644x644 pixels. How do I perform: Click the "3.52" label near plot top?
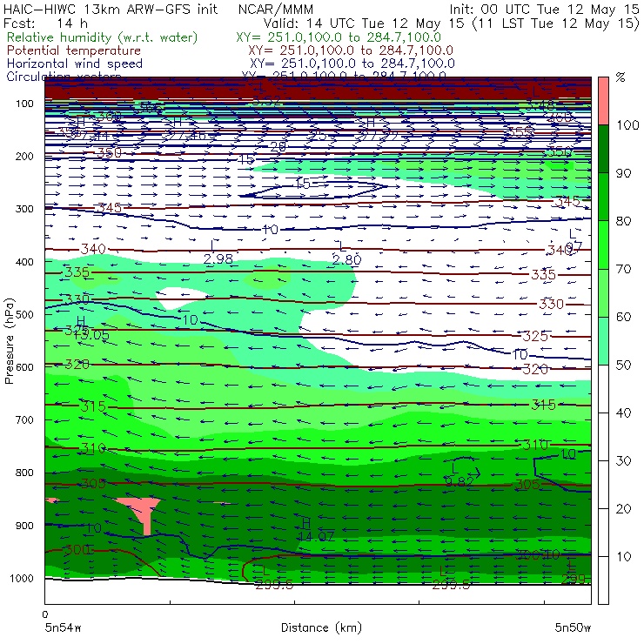tap(266, 100)
